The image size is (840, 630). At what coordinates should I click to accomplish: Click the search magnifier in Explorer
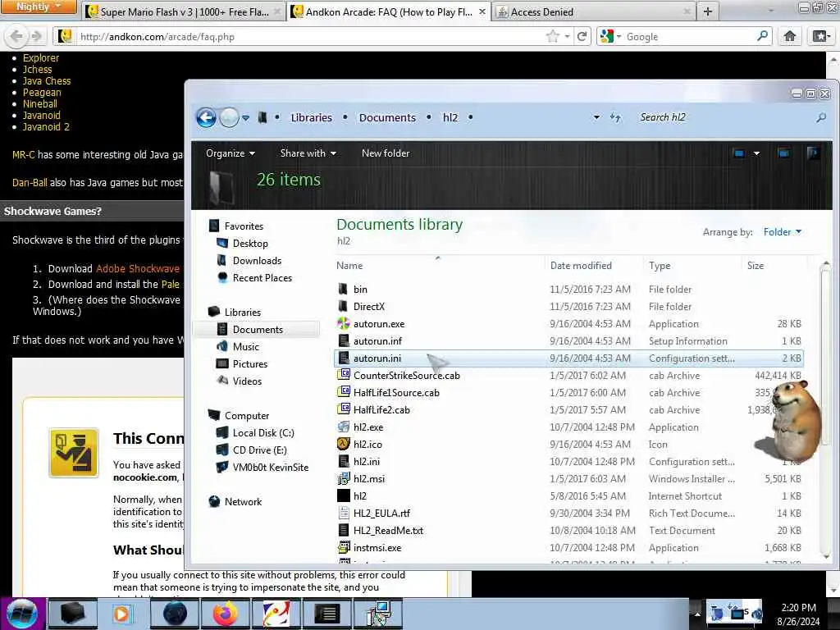click(x=820, y=117)
